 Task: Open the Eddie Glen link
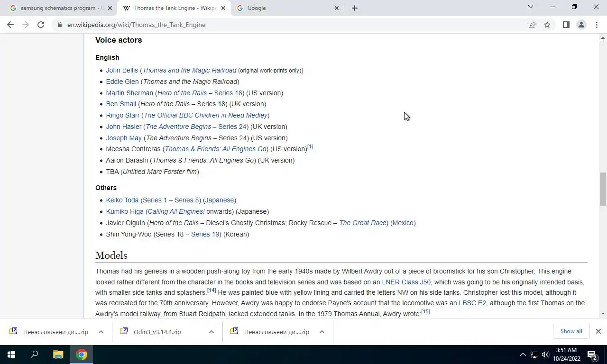point(122,82)
